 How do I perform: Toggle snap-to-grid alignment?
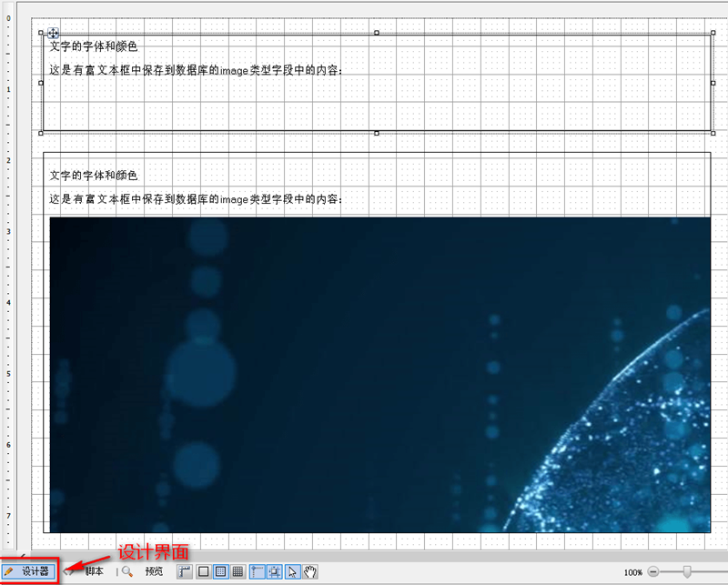[273, 571]
